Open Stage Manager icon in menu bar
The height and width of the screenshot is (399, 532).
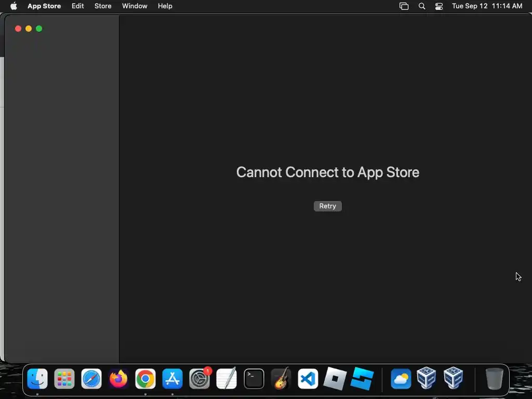(x=404, y=6)
